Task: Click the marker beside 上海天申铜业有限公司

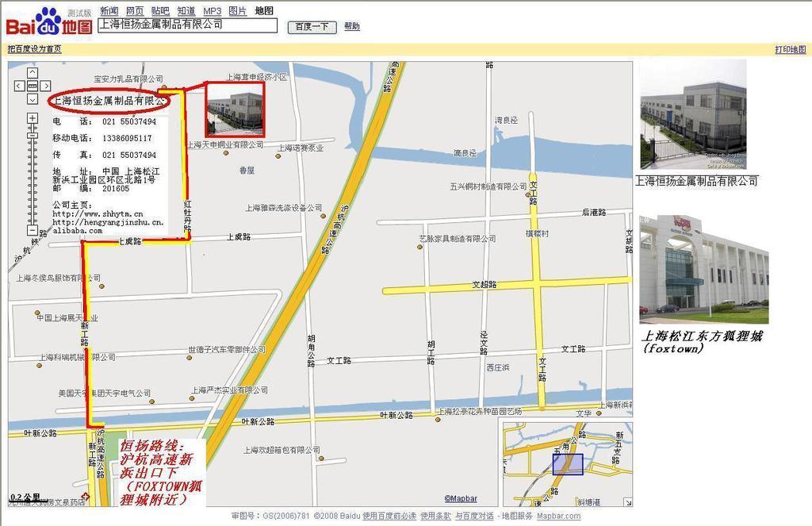Action: (226, 153)
